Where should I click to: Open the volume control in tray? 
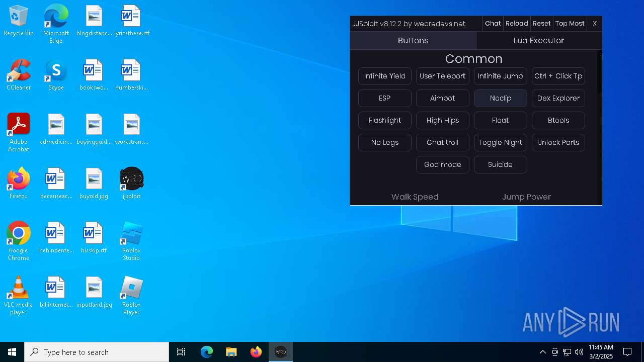click(579, 352)
